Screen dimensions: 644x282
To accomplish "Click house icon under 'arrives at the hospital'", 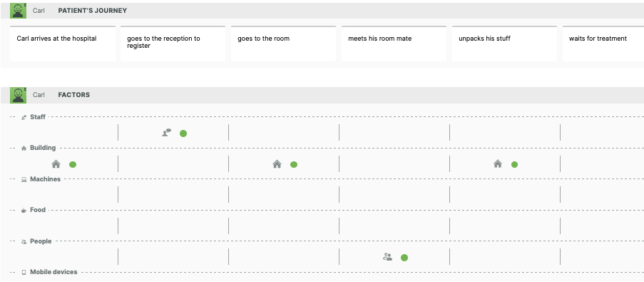I will (56, 164).
